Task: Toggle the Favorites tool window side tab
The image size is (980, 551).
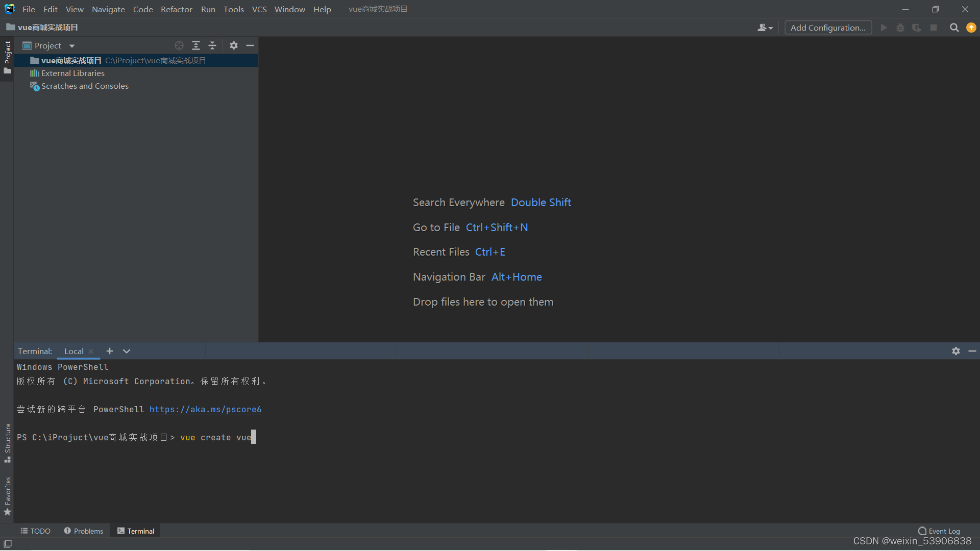Action: click(x=7, y=496)
